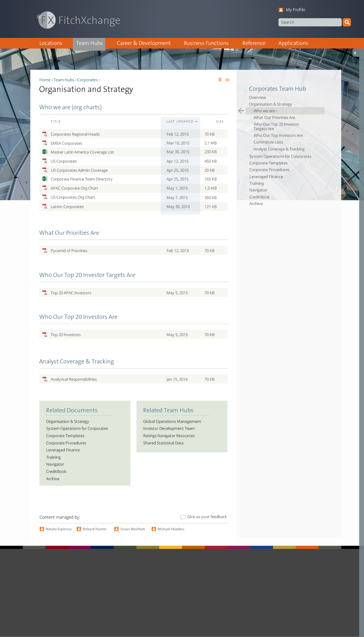The height and width of the screenshot is (637, 364).
Task: Click PDF icon for EMEA Corporates
Action: 45,143
